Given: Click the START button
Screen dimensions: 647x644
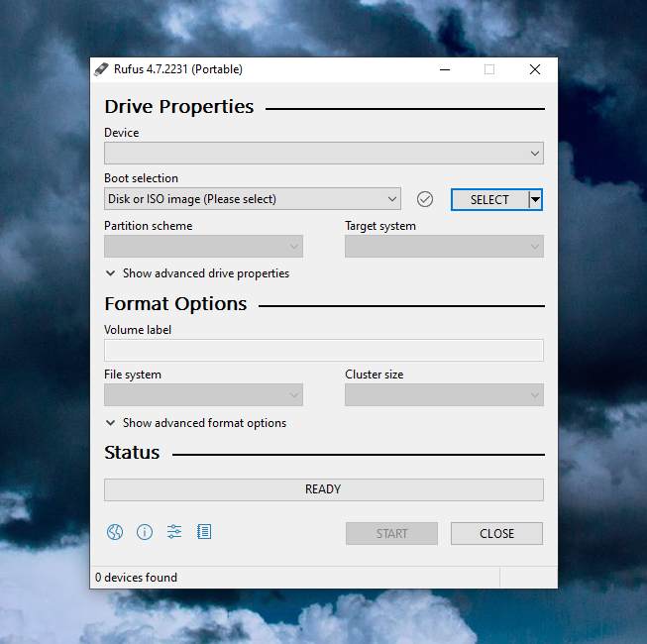Looking at the screenshot, I should 391,533.
